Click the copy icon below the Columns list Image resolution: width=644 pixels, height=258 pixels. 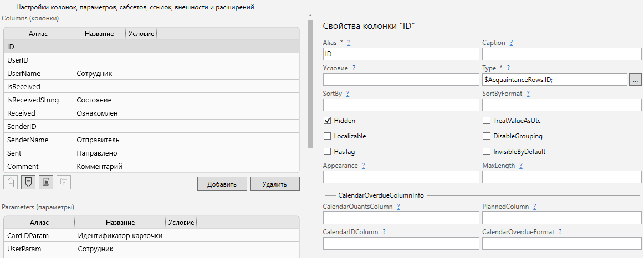click(47, 182)
